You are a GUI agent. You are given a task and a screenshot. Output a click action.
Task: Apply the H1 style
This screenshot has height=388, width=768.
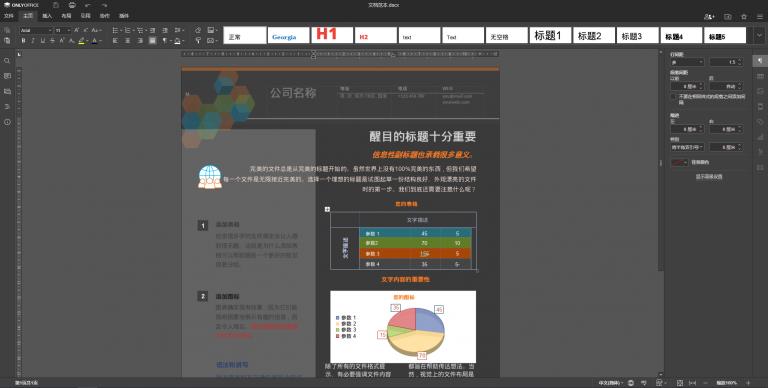pos(332,35)
